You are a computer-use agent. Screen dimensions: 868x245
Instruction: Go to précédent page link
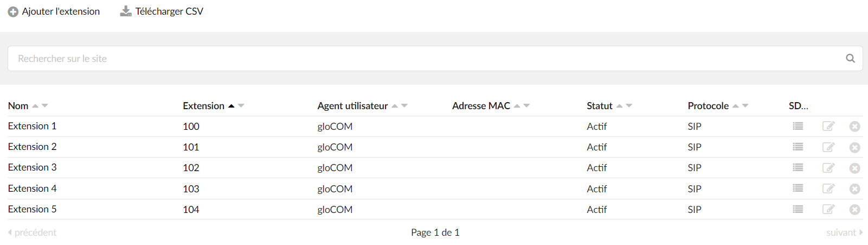click(x=32, y=233)
